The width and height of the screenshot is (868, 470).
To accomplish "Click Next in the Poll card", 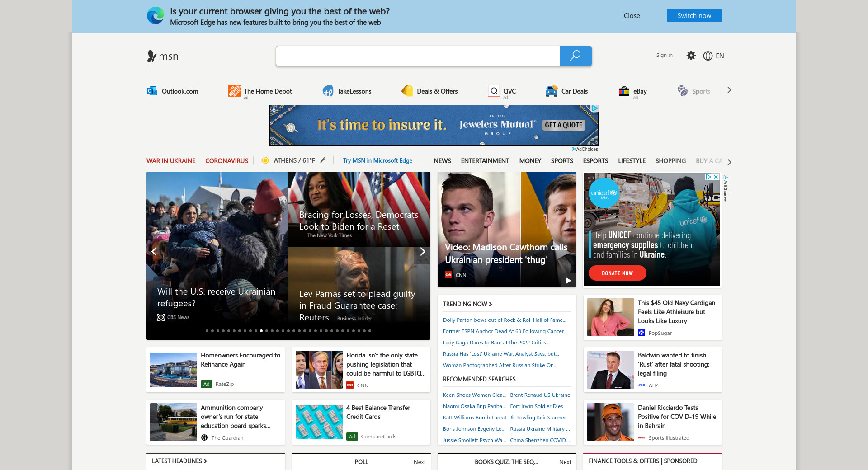I will point(420,462).
